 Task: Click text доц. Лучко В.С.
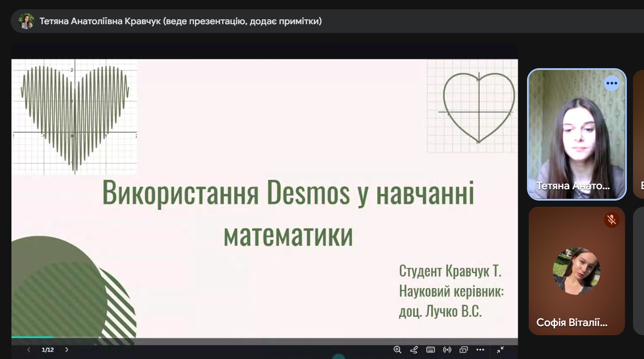tap(440, 311)
